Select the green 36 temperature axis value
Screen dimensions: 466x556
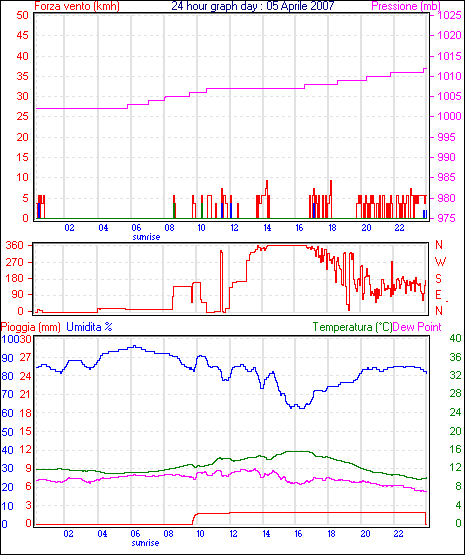point(455,357)
